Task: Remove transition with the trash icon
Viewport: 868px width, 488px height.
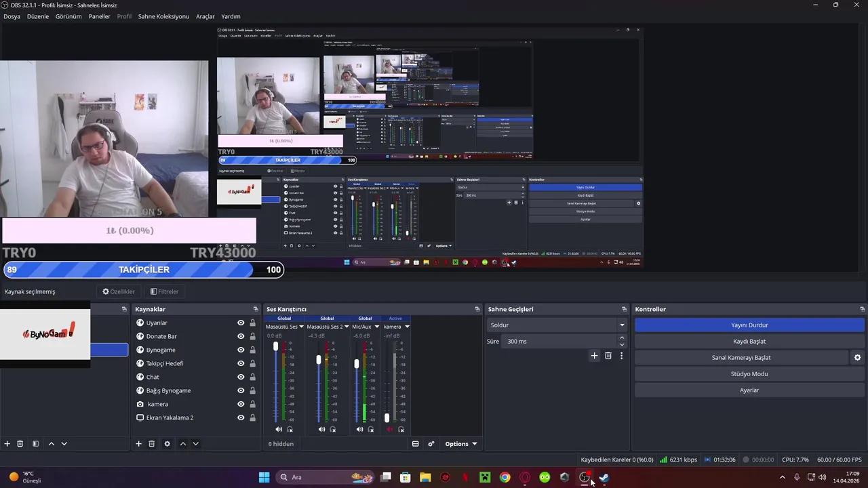Action: tap(608, 356)
